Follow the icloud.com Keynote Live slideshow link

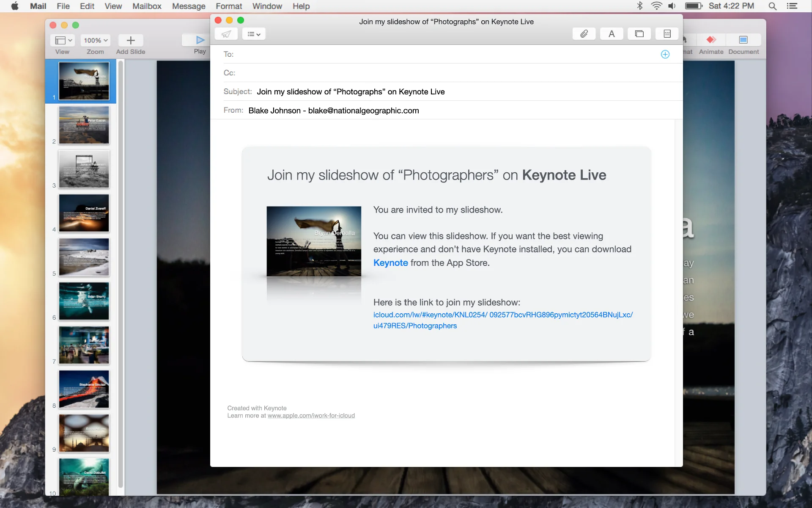point(502,315)
